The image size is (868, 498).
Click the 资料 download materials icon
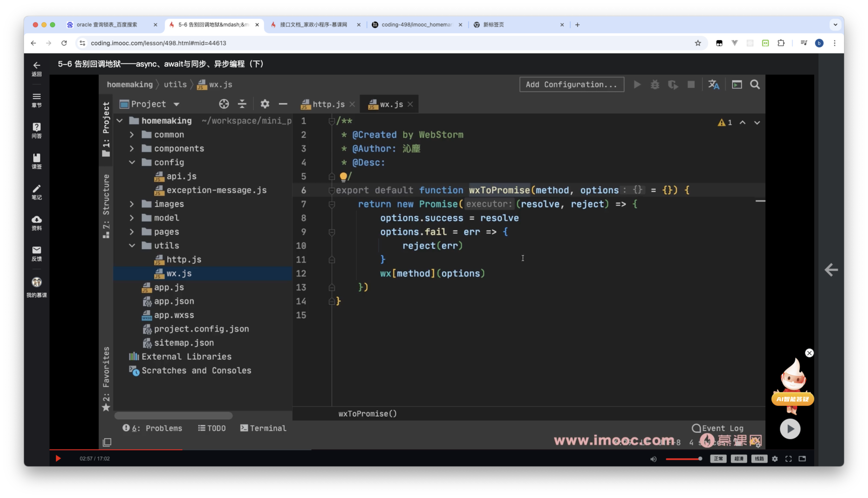(x=37, y=223)
